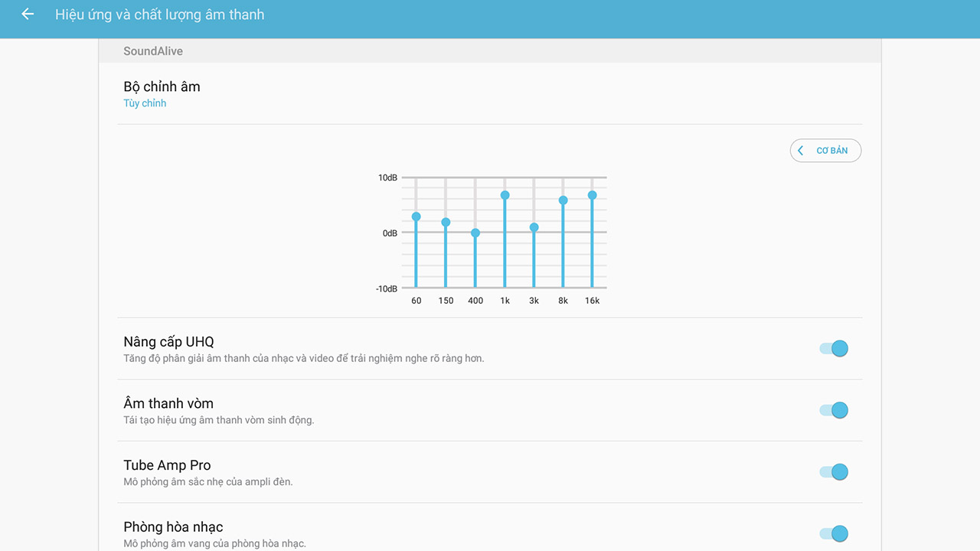Select the Nâng cấp UHQ title
The height and width of the screenshot is (551, 980).
168,341
